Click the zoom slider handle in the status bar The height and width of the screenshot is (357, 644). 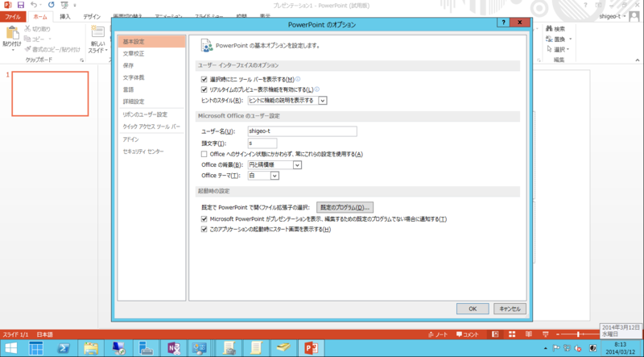578,334
